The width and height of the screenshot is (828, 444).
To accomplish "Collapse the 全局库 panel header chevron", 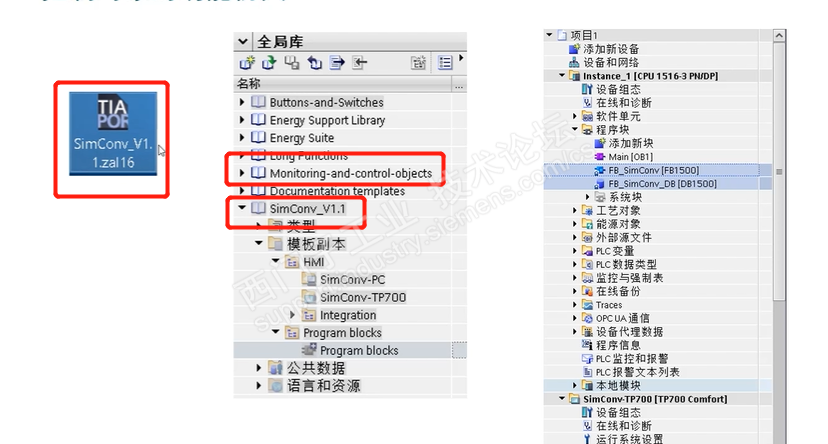I will pos(243,41).
